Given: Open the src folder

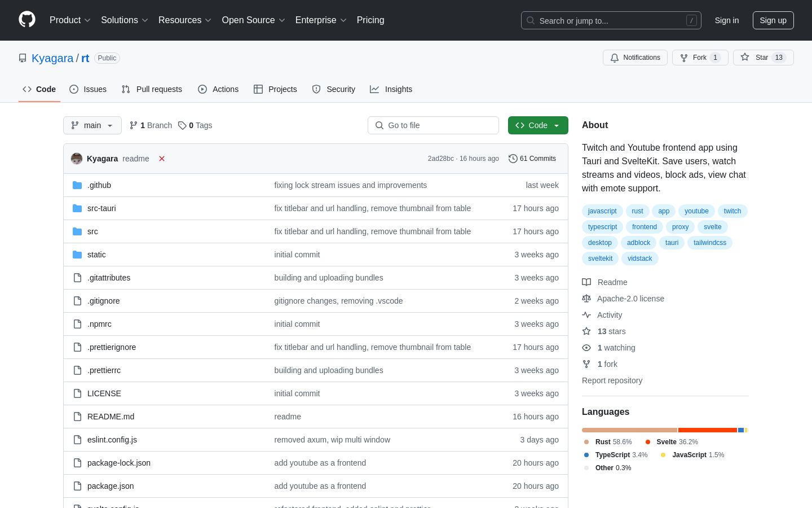Looking at the screenshot, I should click(x=92, y=231).
